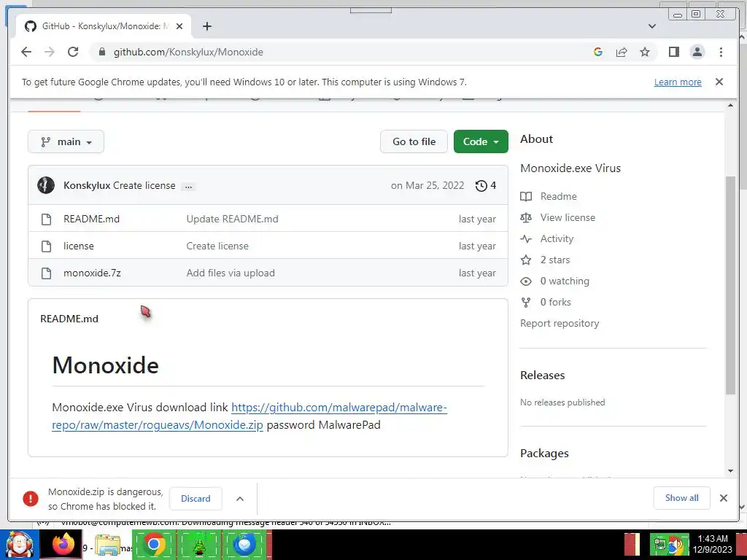The height and width of the screenshot is (560, 747).
Task: Expand commit details ellipsis button
Action: click(x=189, y=186)
